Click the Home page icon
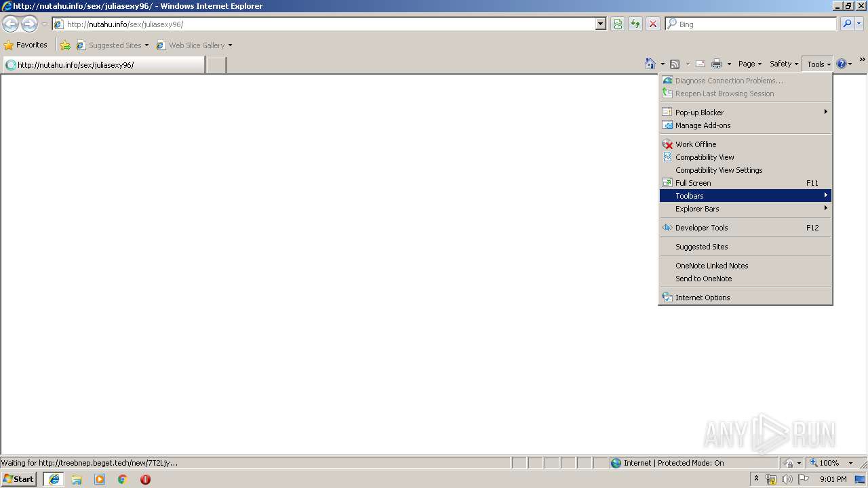This screenshot has height=488, width=868. click(650, 64)
